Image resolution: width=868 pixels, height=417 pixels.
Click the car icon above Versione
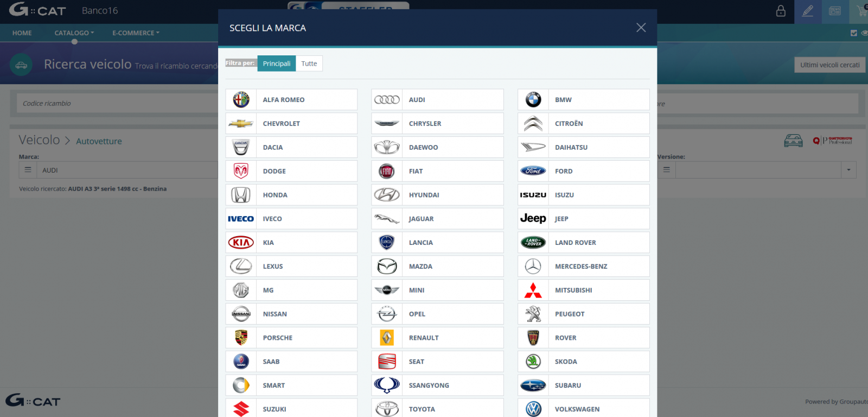click(x=793, y=141)
